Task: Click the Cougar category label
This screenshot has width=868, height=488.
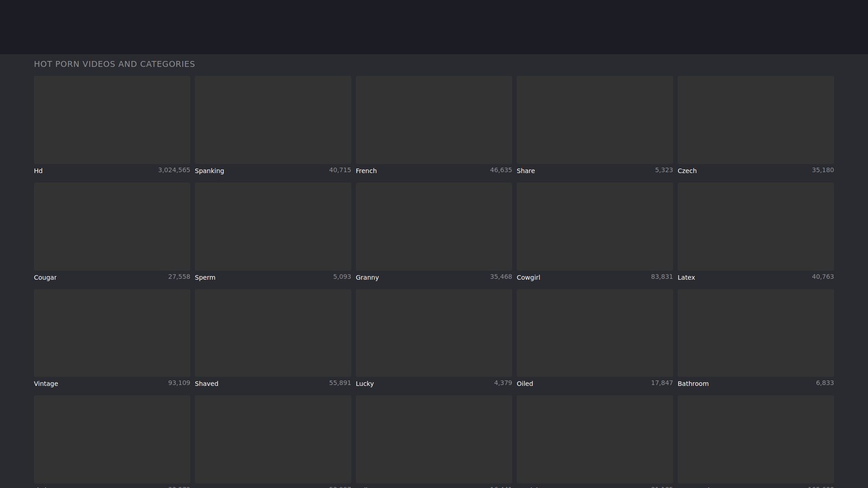Action: (x=45, y=277)
